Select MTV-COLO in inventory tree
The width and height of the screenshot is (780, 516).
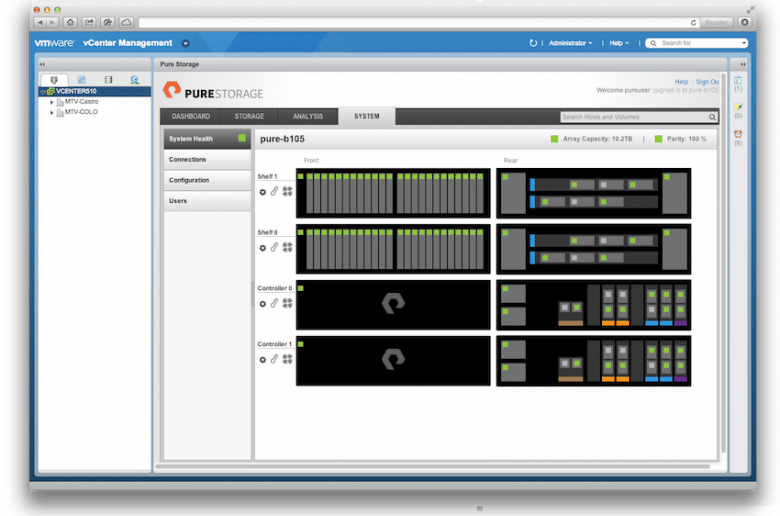coord(81,112)
